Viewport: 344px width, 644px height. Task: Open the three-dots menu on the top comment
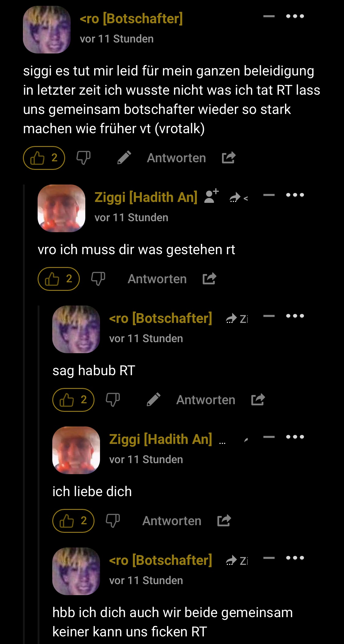(295, 16)
